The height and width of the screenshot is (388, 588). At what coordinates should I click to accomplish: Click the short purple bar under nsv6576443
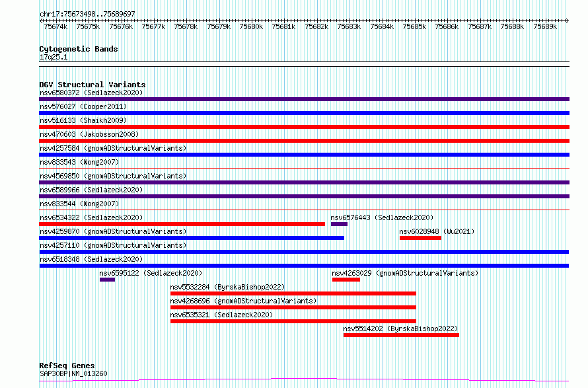[339, 224]
